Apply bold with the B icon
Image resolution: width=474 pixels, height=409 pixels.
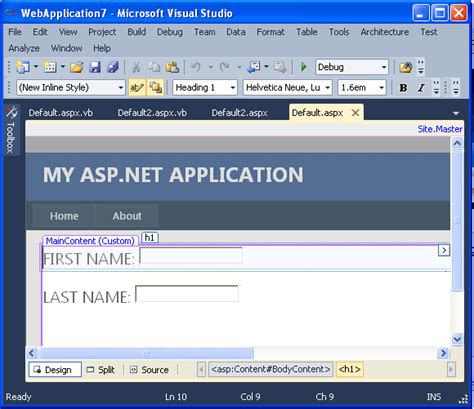click(x=403, y=88)
